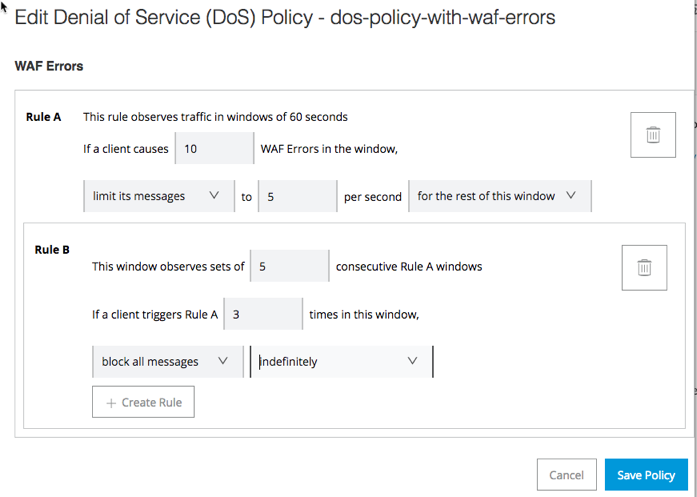Click the 'Rule A' label
697x497 pixels.
(43, 117)
